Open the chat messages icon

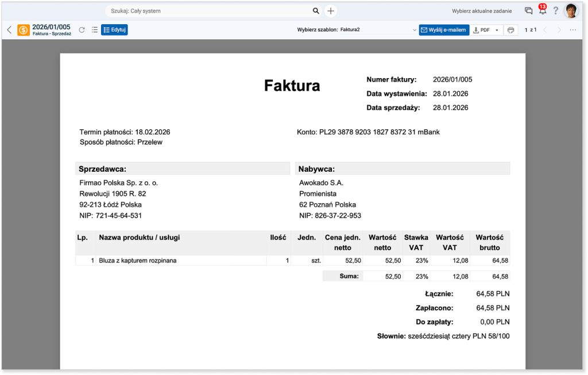point(528,11)
